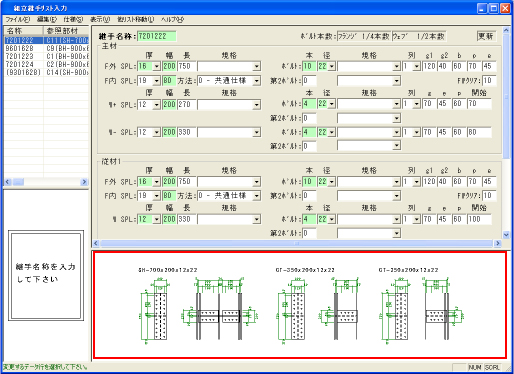This screenshot has height=374, width=514.
Task: Click joint list scroll right arrow
Action: pos(84,182)
